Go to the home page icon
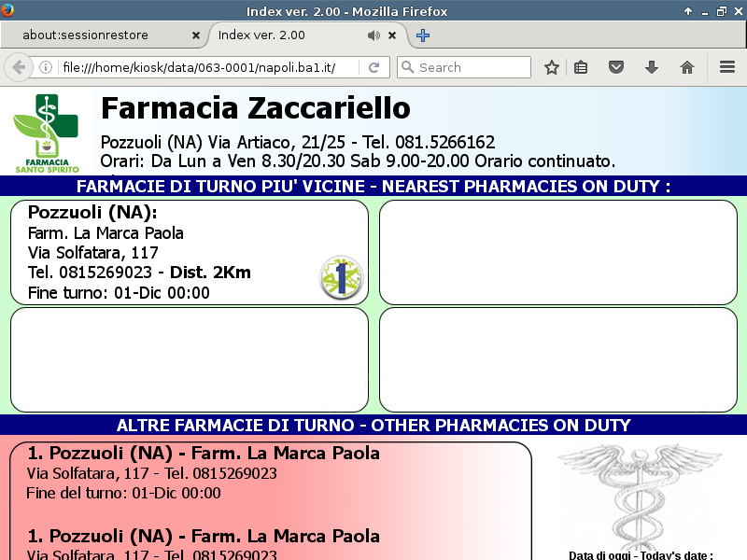Image resolution: width=747 pixels, height=560 pixels. pos(687,67)
